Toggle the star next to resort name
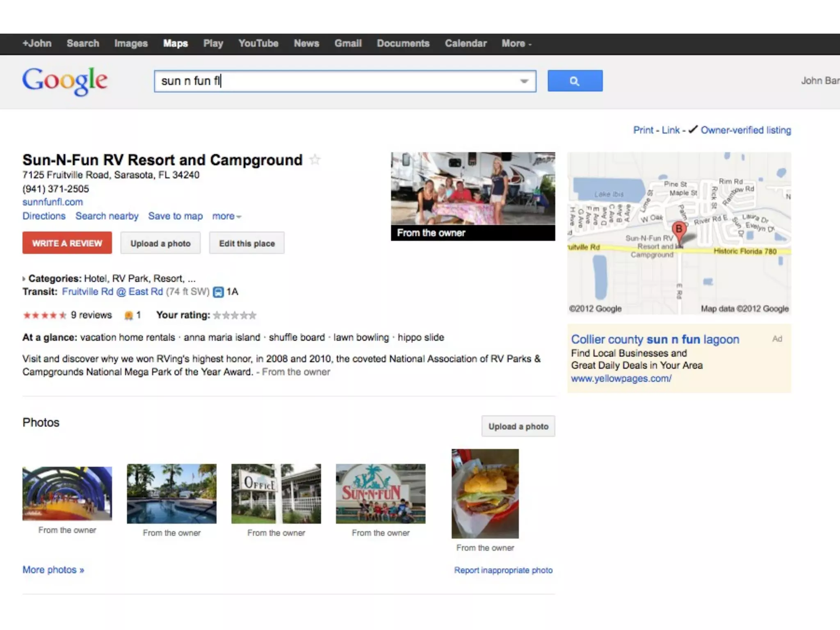The height and width of the screenshot is (630, 840). [x=315, y=160]
